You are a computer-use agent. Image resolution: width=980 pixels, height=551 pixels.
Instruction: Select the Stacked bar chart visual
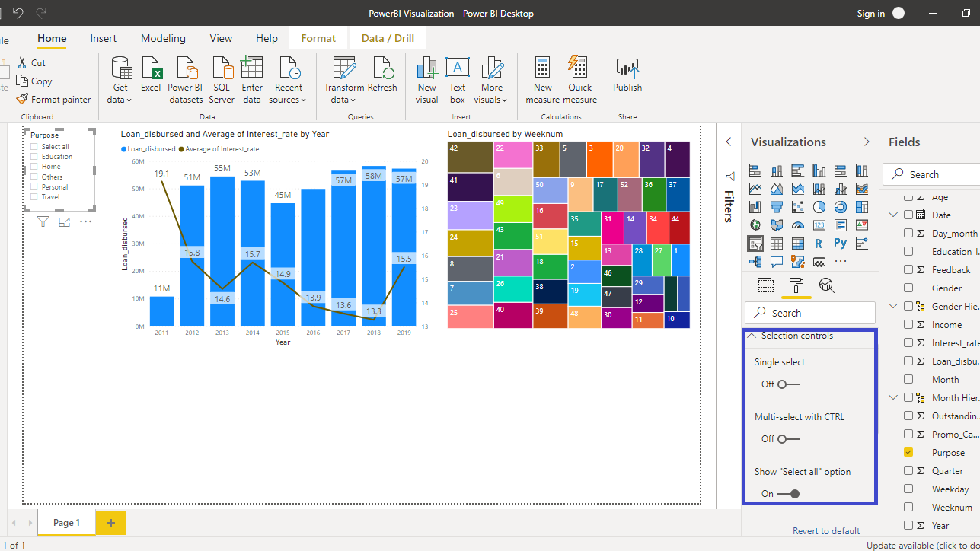pyautogui.click(x=755, y=170)
